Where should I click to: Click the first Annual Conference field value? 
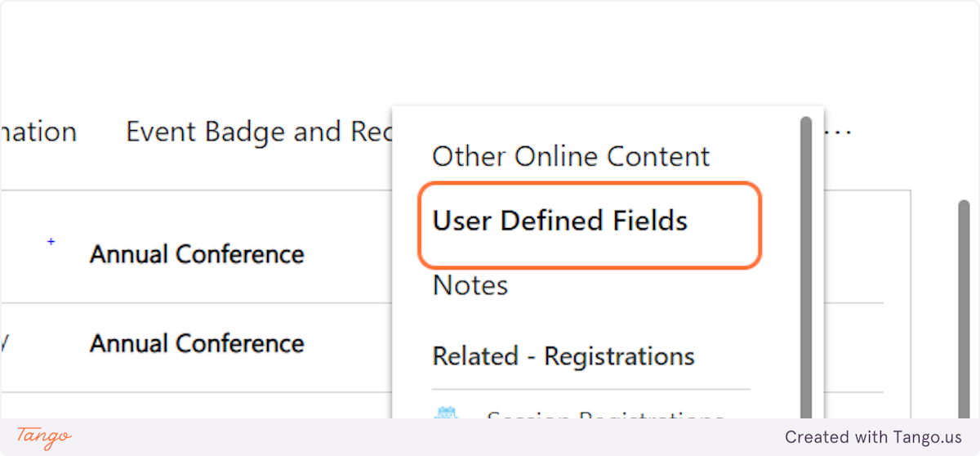(197, 255)
